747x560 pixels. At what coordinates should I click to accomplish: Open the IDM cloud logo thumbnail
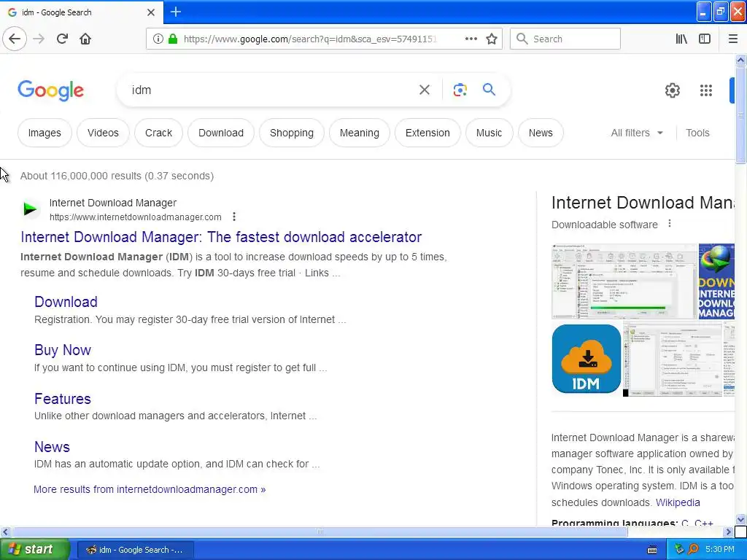coord(586,359)
